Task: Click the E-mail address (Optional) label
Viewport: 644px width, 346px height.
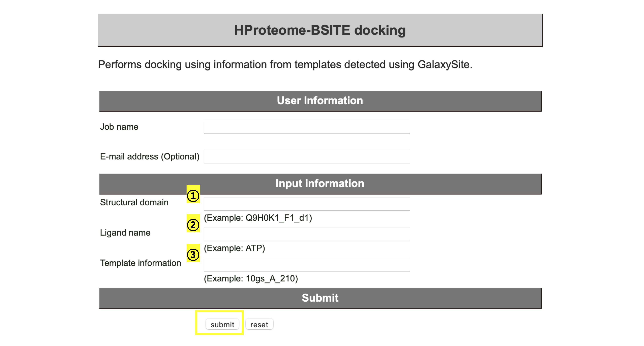Action: (x=150, y=156)
